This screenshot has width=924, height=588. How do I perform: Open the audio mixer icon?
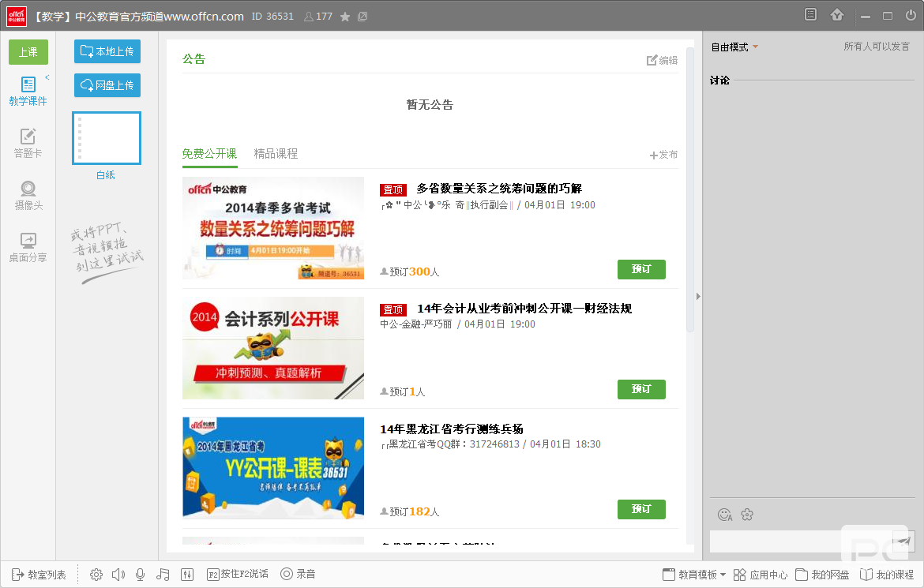(187, 575)
